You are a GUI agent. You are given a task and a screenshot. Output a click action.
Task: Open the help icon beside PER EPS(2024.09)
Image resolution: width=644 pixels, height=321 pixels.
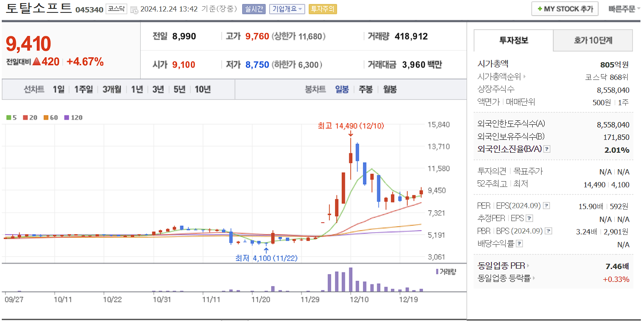click(546, 205)
